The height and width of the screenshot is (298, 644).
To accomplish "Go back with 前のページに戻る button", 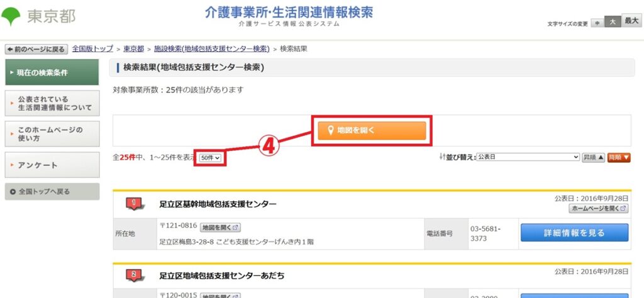I will (x=36, y=49).
